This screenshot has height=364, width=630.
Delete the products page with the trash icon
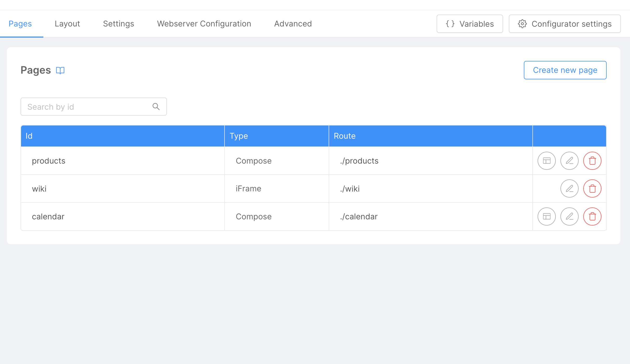click(592, 161)
